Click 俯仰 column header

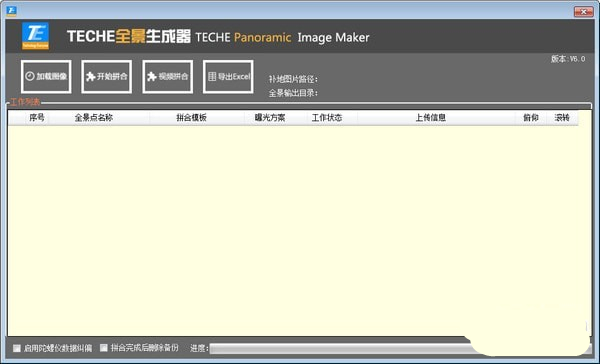tap(531, 118)
